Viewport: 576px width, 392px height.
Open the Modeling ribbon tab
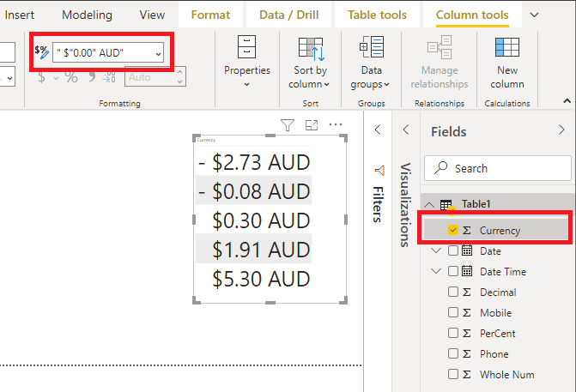pos(87,15)
